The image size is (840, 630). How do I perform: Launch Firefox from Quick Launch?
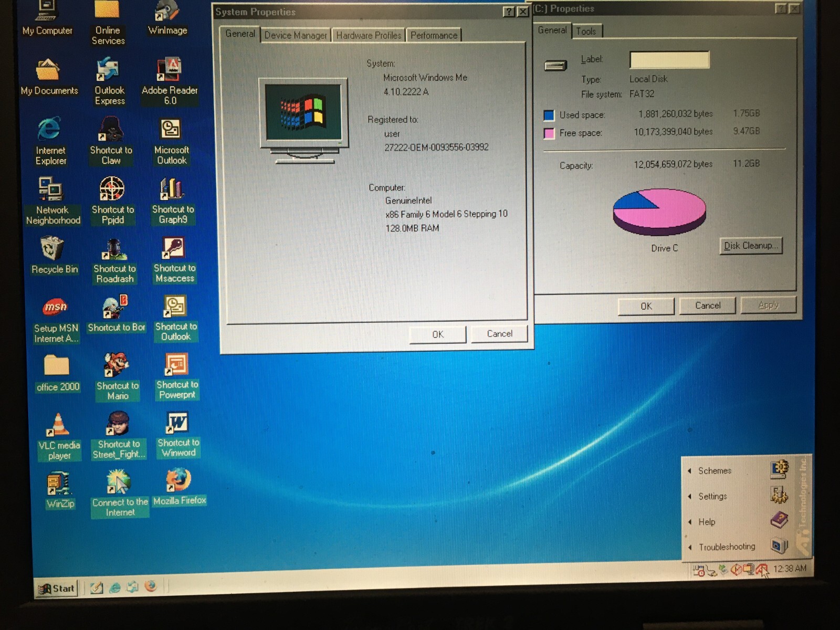coord(150,586)
